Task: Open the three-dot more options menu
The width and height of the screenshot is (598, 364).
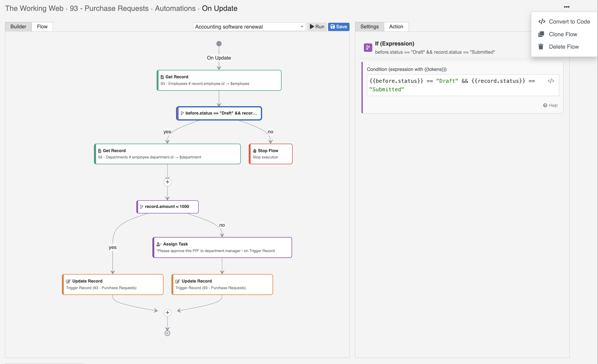Action: tap(567, 7)
